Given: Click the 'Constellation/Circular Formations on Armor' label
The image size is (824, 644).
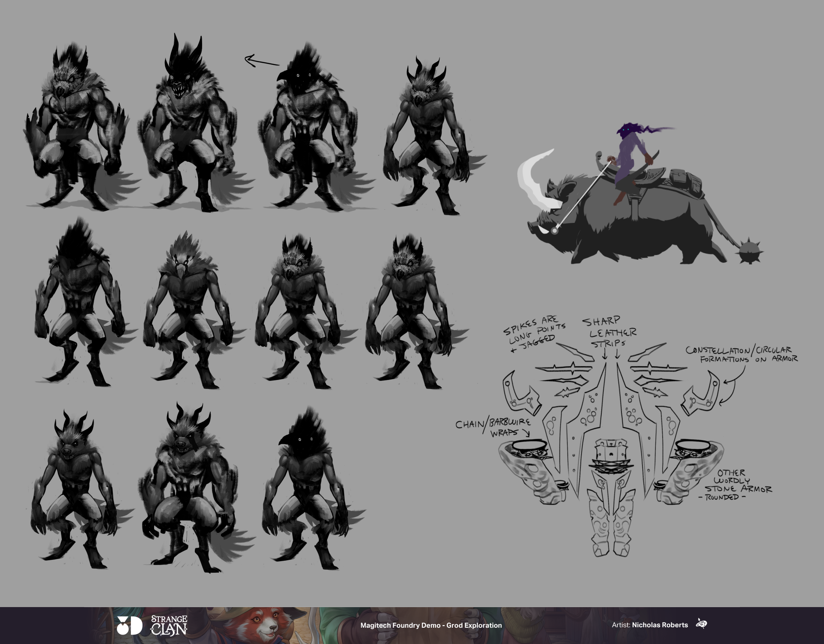Looking at the screenshot, I should 742,355.
